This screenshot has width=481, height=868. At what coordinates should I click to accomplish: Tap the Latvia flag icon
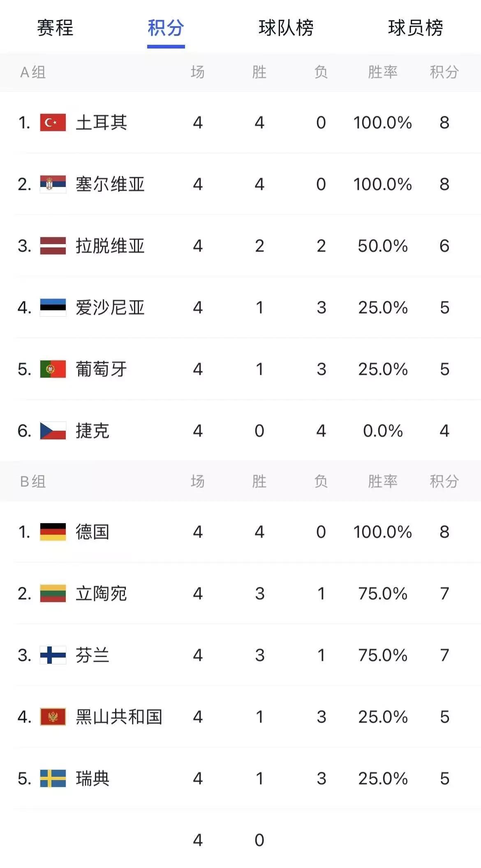tap(53, 246)
